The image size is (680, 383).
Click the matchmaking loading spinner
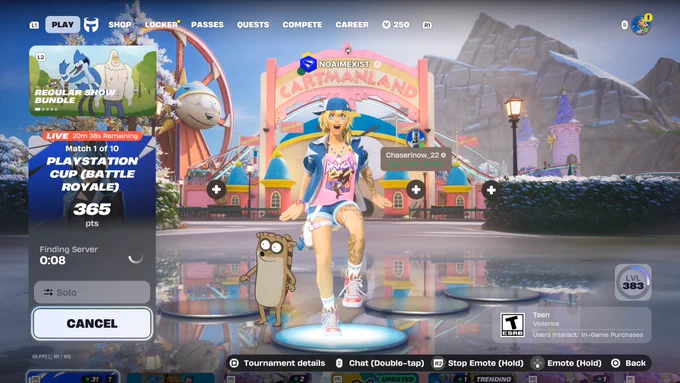[x=136, y=257]
